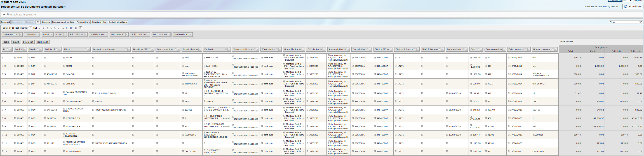Screen dimensions: 644x156
Task: Open filter icon on Numar document column
Action: (556, 49)
